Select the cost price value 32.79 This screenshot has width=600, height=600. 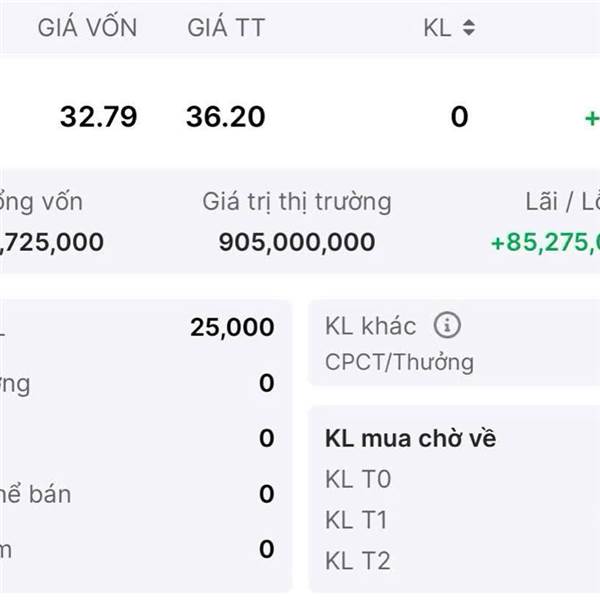[x=98, y=117]
